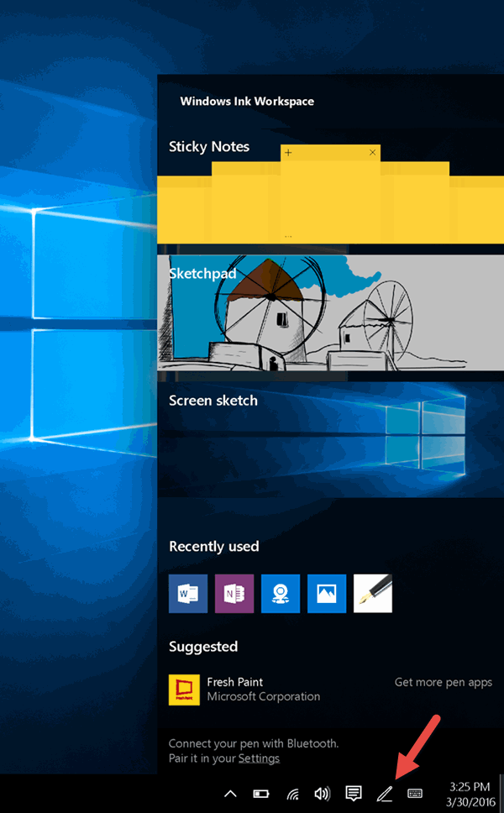Screen dimensions: 504x813
Task: Show hidden tray icons chevron
Action: click(230, 794)
